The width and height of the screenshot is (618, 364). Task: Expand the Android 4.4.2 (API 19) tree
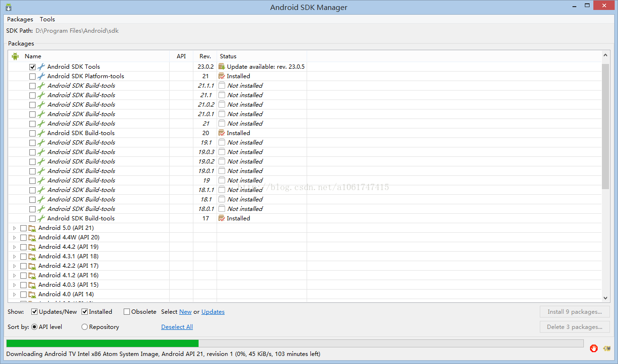click(14, 247)
